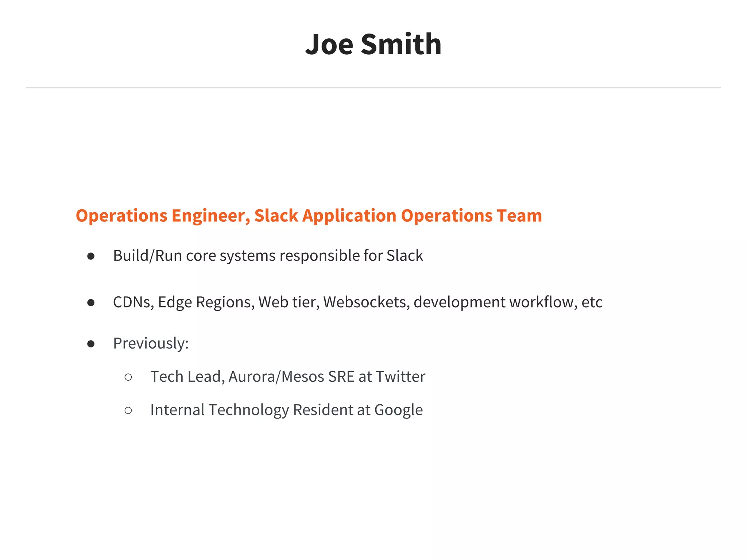Viewport: 747px width, 560px height.
Task: Click the word Slack ending first bullet
Action: click(405, 256)
